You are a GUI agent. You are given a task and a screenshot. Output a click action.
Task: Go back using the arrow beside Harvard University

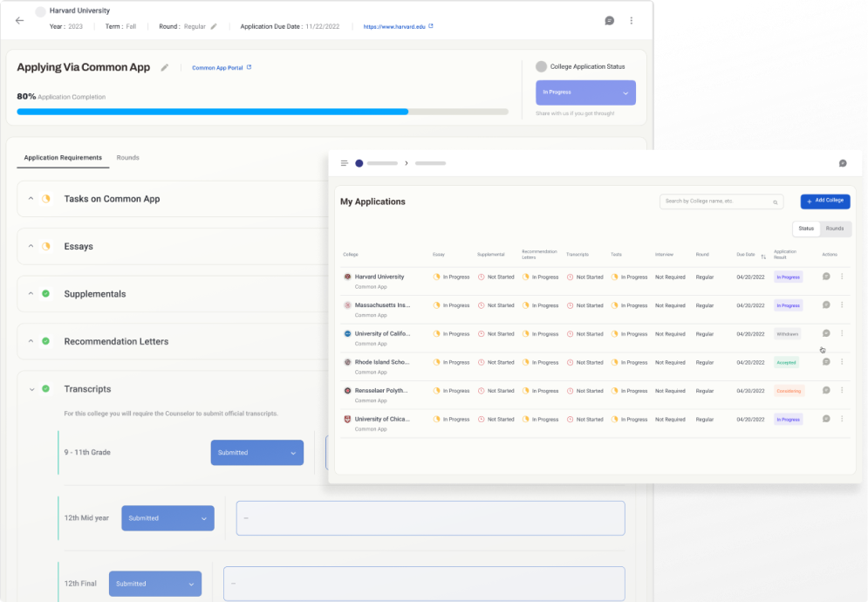click(x=20, y=21)
